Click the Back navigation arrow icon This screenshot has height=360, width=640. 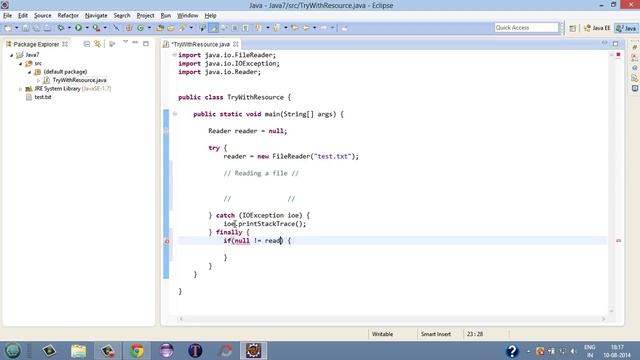coord(306,28)
